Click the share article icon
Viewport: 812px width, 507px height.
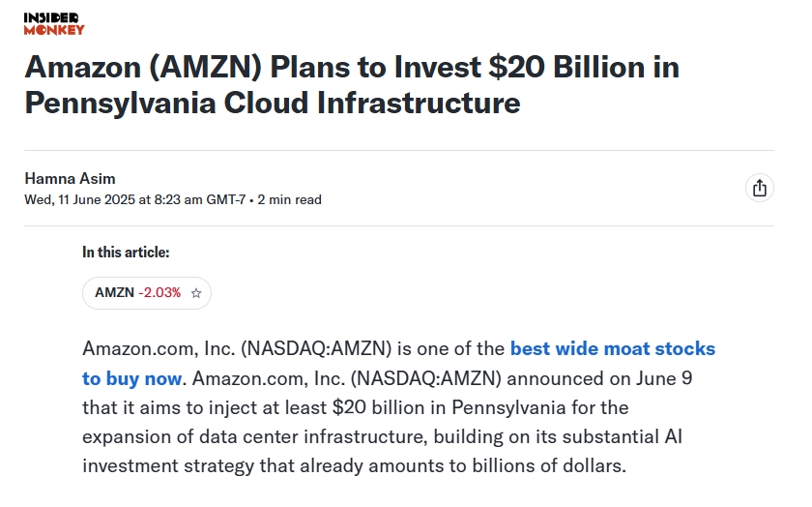[759, 188]
